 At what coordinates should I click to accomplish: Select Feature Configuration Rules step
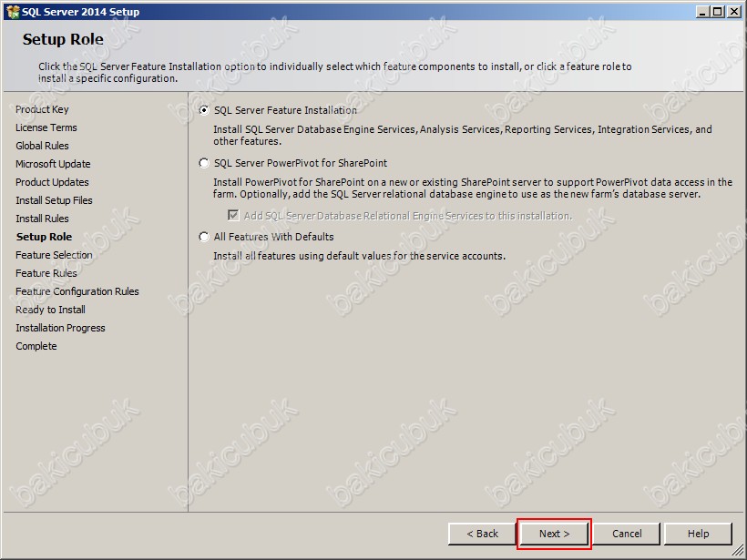[x=77, y=291]
